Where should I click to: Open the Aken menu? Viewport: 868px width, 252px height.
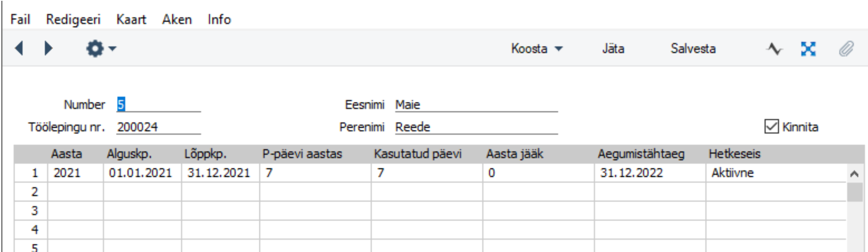pos(177,19)
